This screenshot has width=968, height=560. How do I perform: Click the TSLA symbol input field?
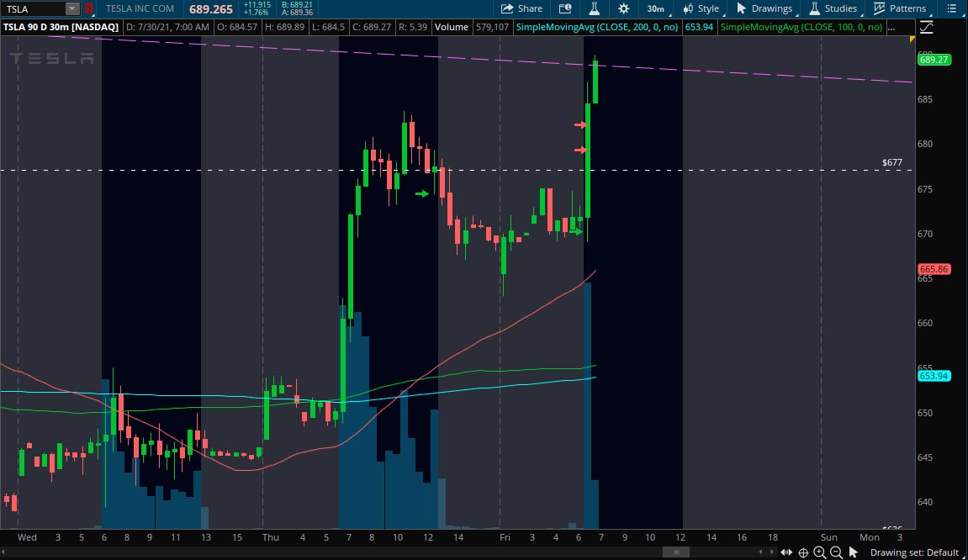[34, 8]
